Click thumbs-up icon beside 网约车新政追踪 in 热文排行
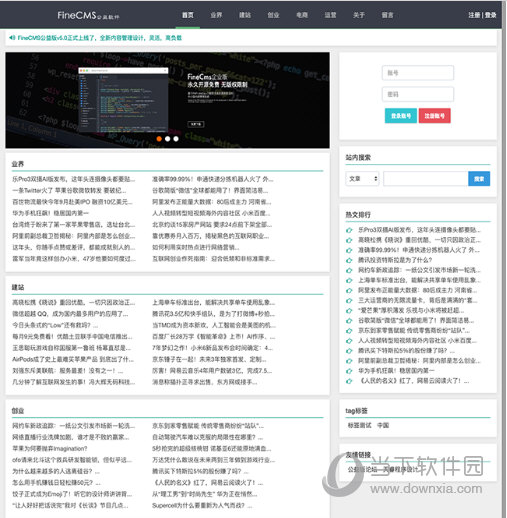Image resolution: width=507 pixels, height=518 pixels. tap(349, 270)
